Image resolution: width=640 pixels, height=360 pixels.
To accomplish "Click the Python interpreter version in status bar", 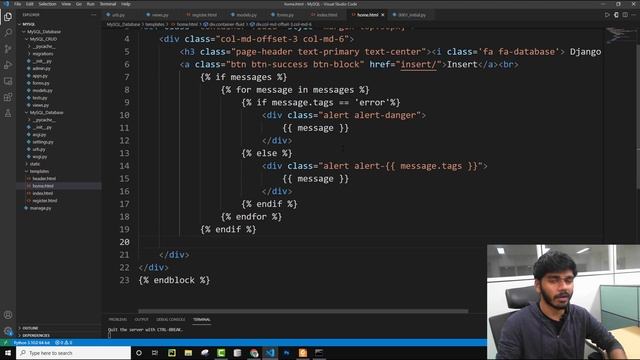I will [x=31, y=342].
